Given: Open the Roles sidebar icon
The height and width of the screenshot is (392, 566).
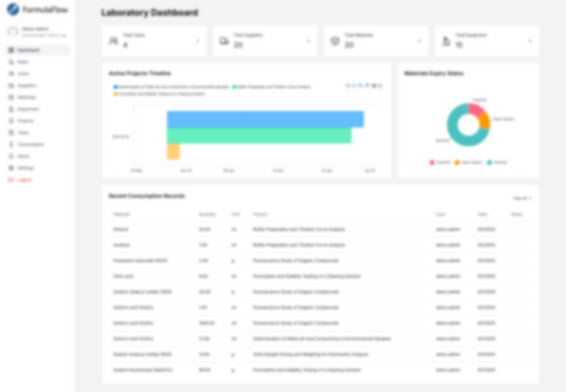Looking at the screenshot, I should click(11, 62).
